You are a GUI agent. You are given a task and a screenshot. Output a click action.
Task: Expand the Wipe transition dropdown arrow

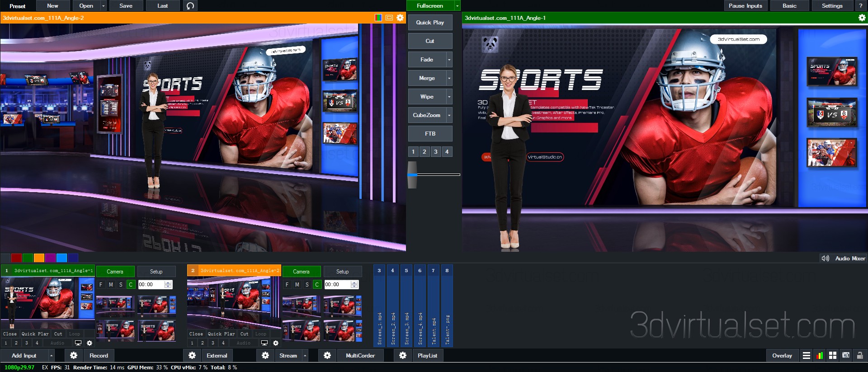[x=449, y=97]
